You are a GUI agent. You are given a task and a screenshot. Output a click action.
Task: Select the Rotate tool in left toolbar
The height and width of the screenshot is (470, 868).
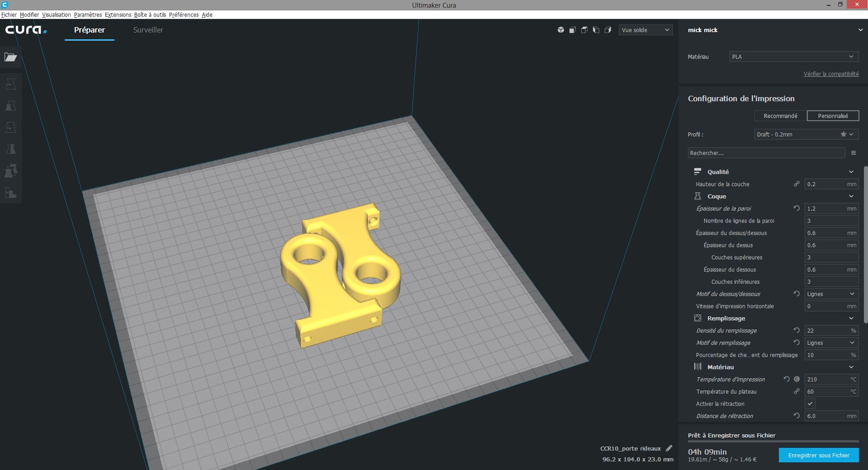pos(10,127)
